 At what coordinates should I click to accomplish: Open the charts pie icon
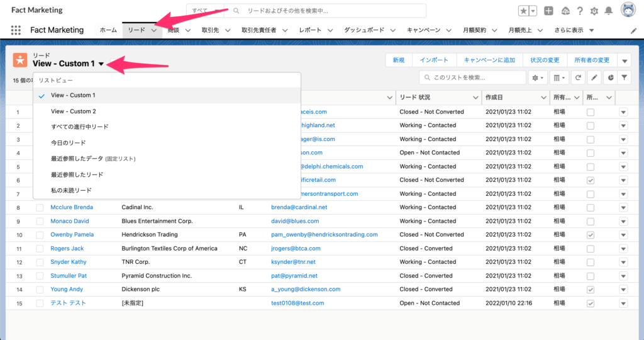(609, 77)
